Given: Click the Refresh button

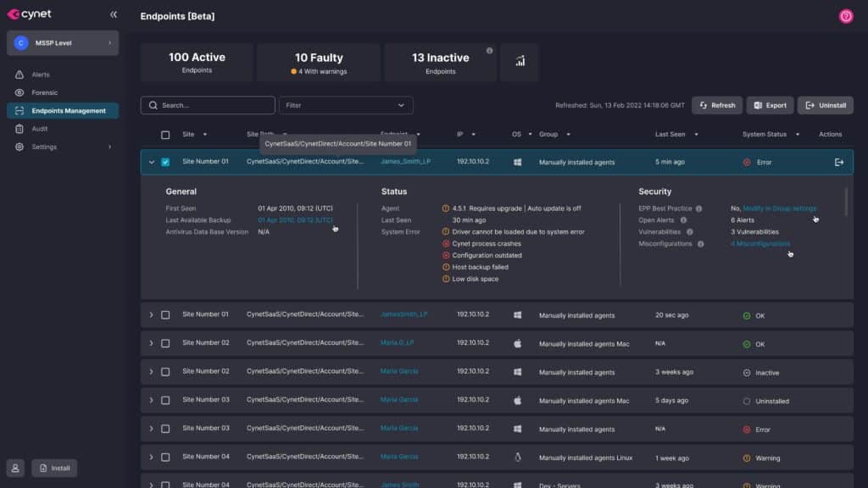Looking at the screenshot, I should [x=716, y=105].
